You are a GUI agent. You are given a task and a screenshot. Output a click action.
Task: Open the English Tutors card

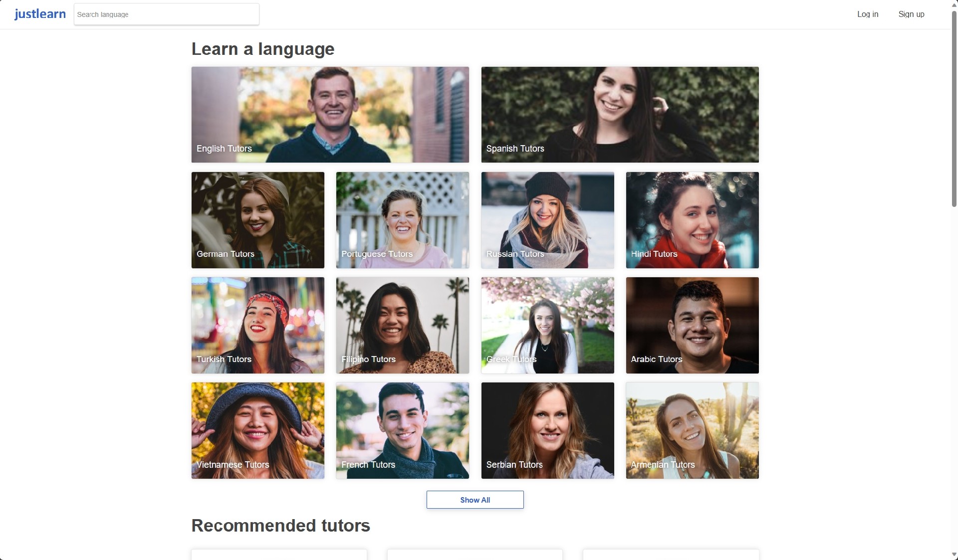coord(330,115)
